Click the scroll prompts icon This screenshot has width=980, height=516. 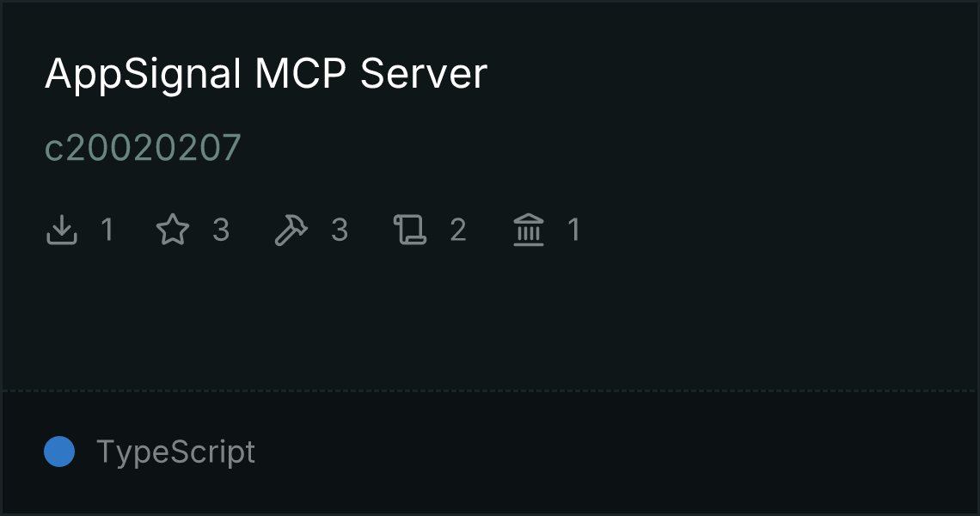point(410,230)
